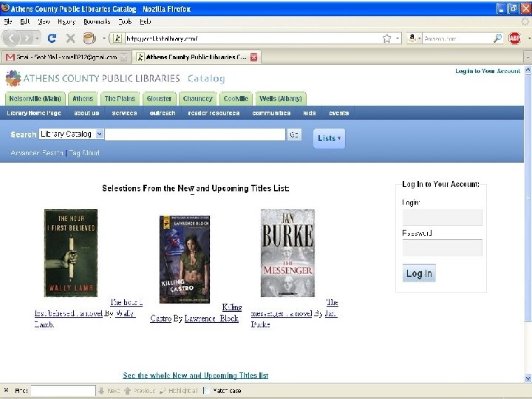Screen dimensions: 532x399
Task: Click The Messenger book cover
Action: click(x=287, y=253)
